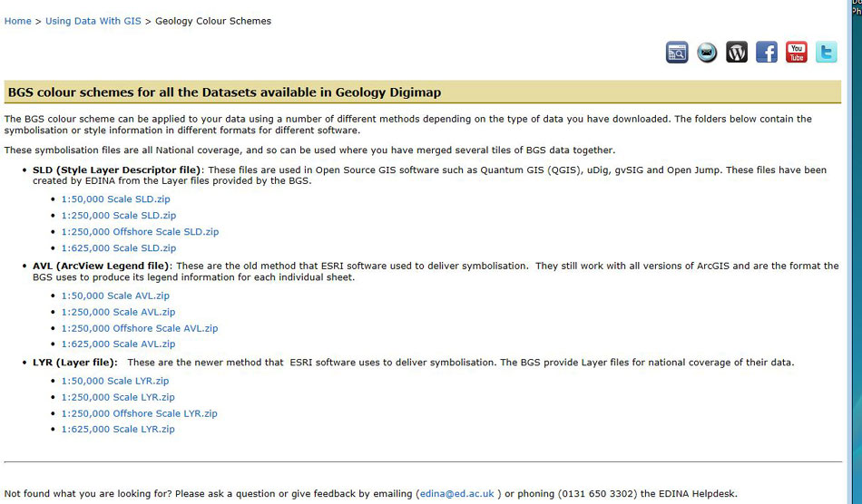
Task: Download 1:250,000 Scale SLD.zip
Action: tap(118, 216)
